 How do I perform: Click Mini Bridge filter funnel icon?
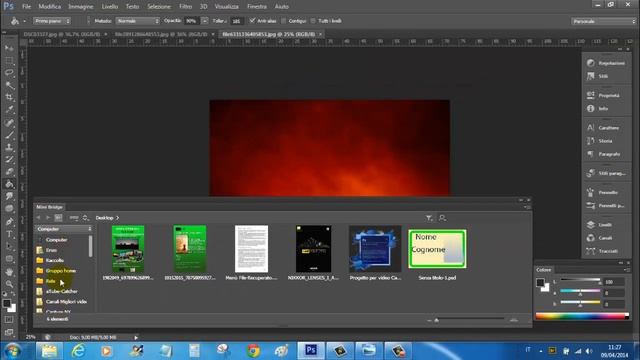429,218
